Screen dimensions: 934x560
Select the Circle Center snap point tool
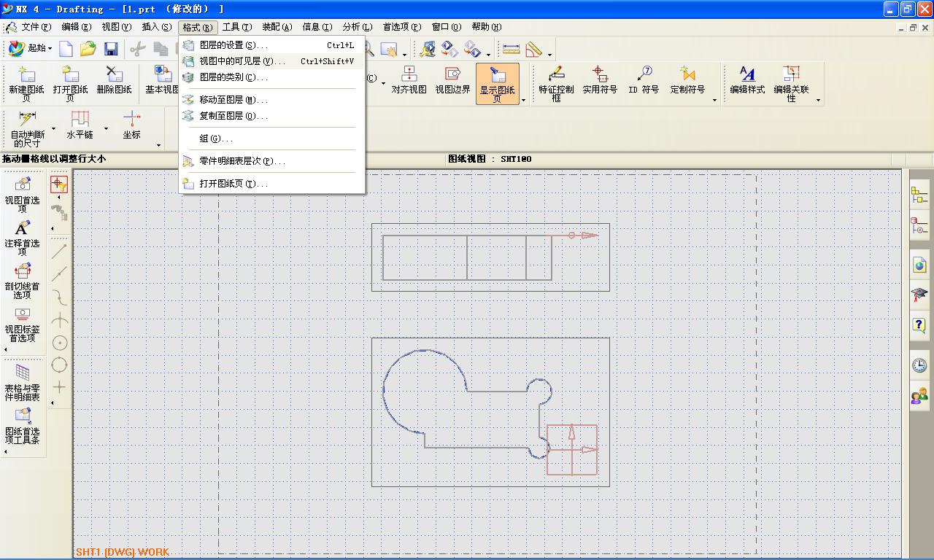[x=60, y=343]
